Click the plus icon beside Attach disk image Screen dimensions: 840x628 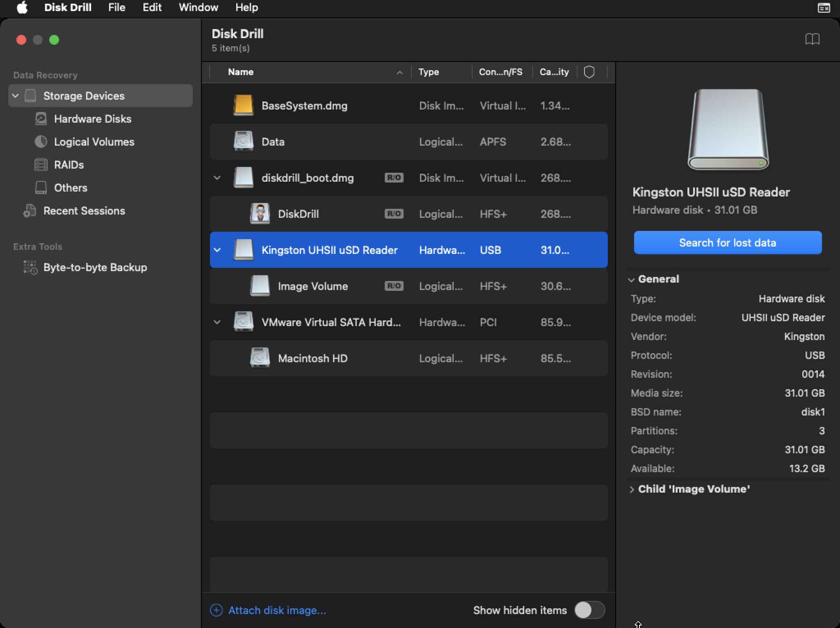click(x=216, y=610)
